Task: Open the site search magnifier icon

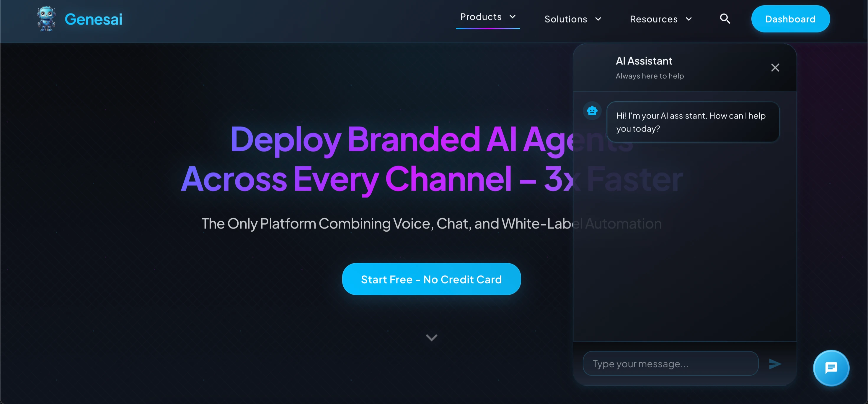Action: point(725,19)
